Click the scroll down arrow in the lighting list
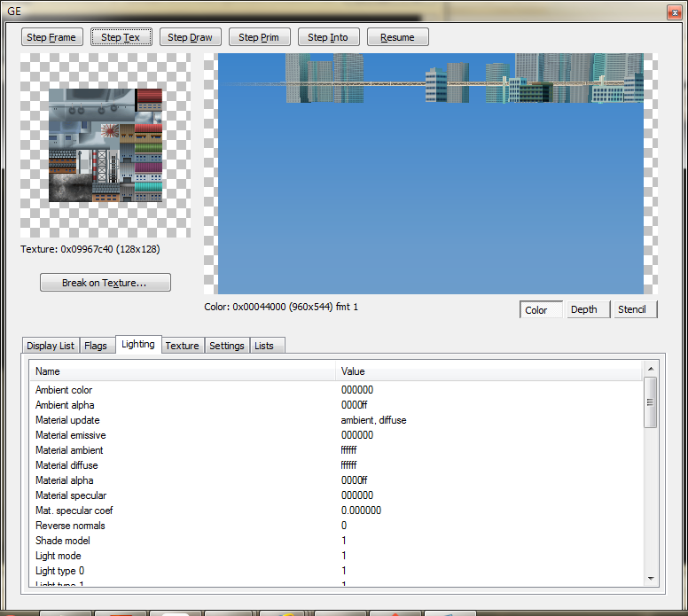 [x=650, y=578]
